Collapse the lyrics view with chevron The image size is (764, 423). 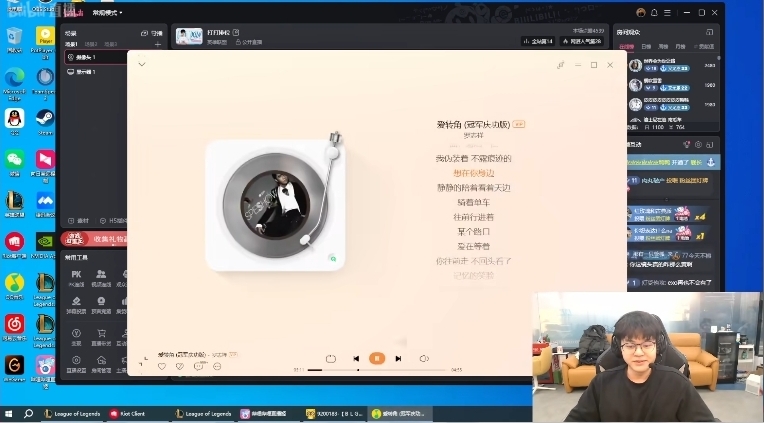pyautogui.click(x=142, y=65)
